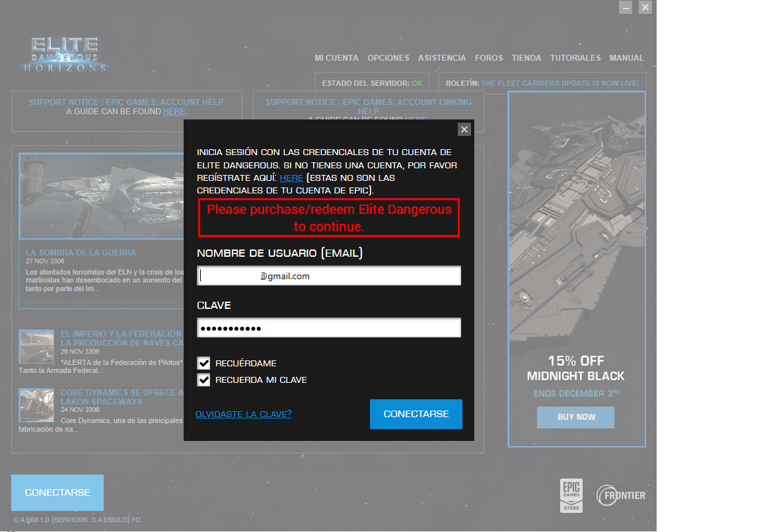Image resolution: width=761 pixels, height=532 pixels.
Task: Open EL IMPERIO Y LA FEDERACIÓN news thumbnail
Action: [x=36, y=347]
